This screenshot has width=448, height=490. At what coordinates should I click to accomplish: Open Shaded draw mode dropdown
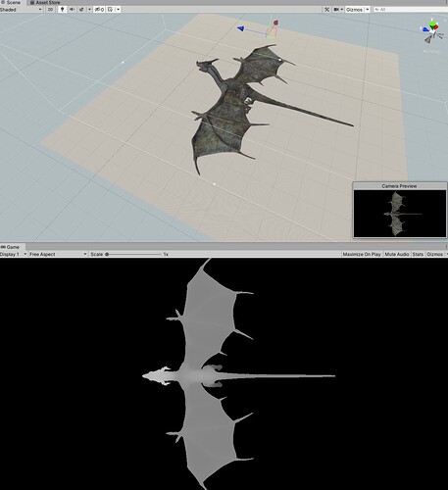click(22, 10)
